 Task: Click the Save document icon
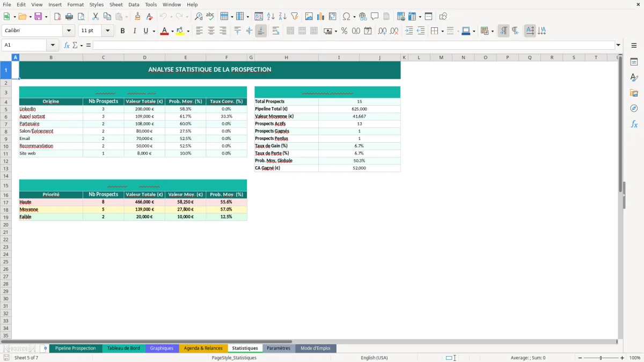point(38,17)
